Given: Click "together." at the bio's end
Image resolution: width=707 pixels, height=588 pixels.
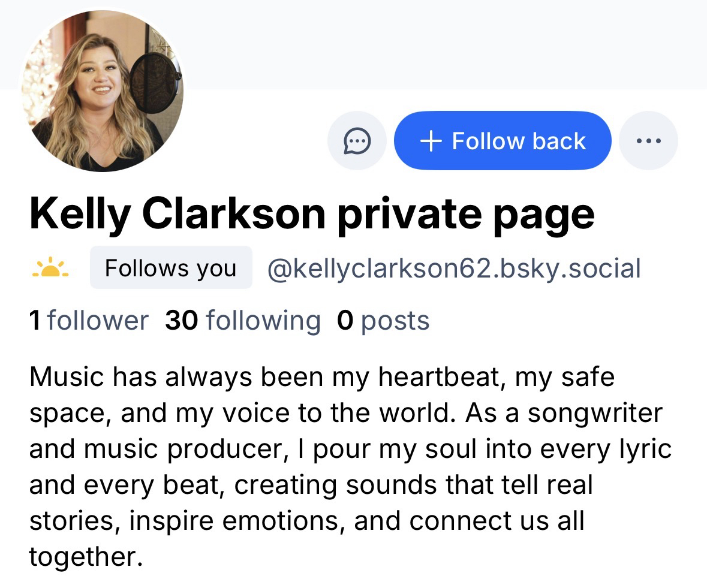Looking at the screenshot, I should [86, 557].
